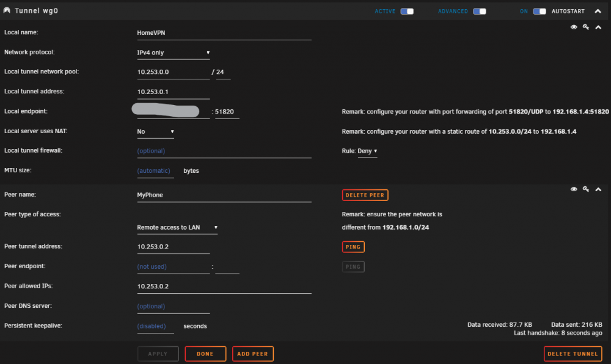This screenshot has width=611, height=364.
Task: Click Last handshake 8 seconds ago text
Action: (558, 333)
